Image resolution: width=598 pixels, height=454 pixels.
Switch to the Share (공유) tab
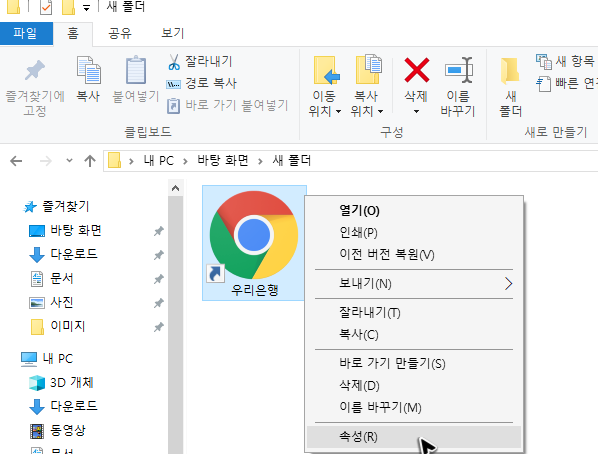[120, 33]
